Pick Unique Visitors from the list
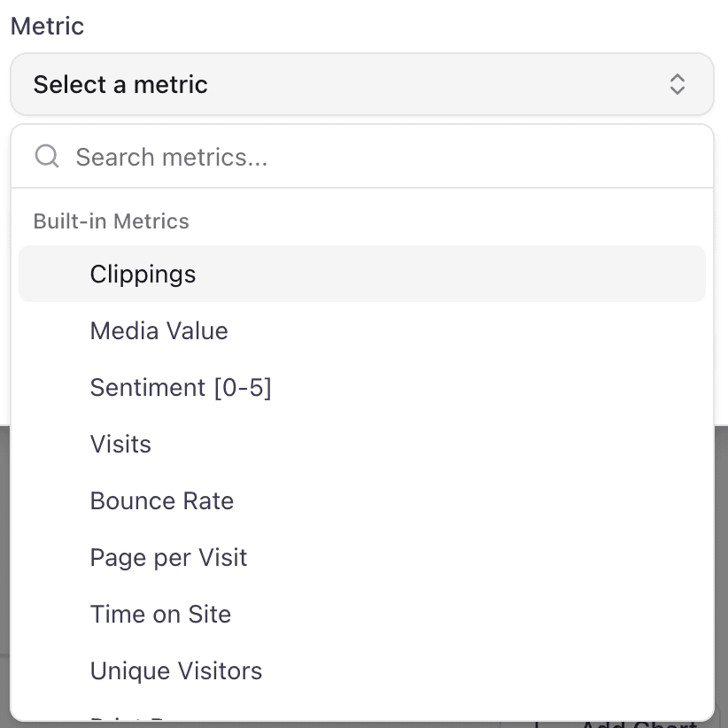 pos(175,670)
